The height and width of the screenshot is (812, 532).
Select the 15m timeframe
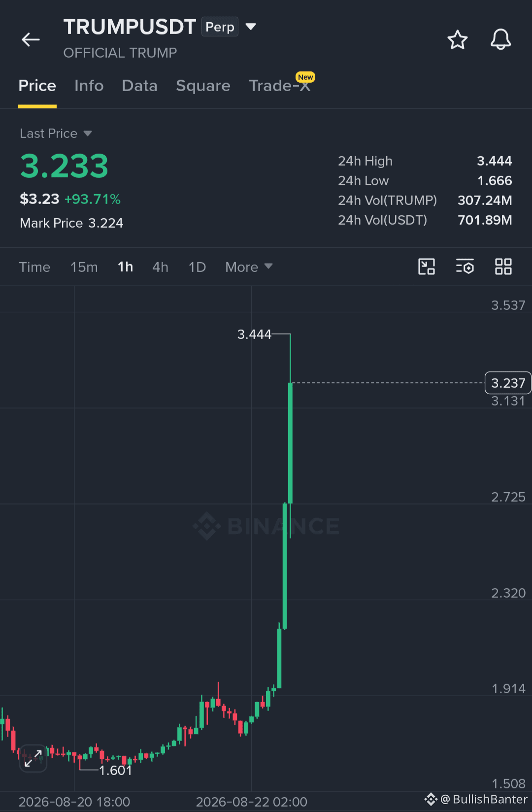(84, 267)
